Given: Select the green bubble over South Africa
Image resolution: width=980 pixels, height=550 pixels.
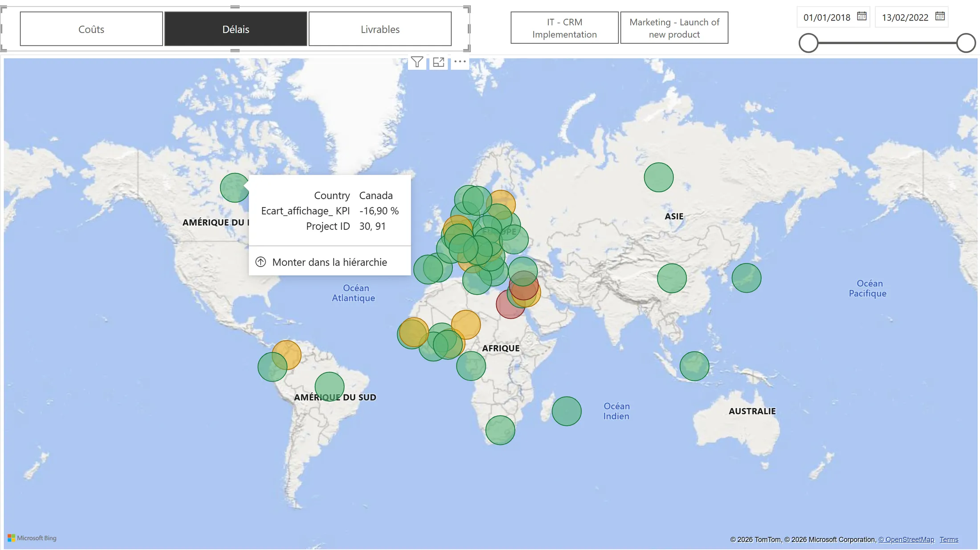Looking at the screenshot, I should click(x=500, y=430).
